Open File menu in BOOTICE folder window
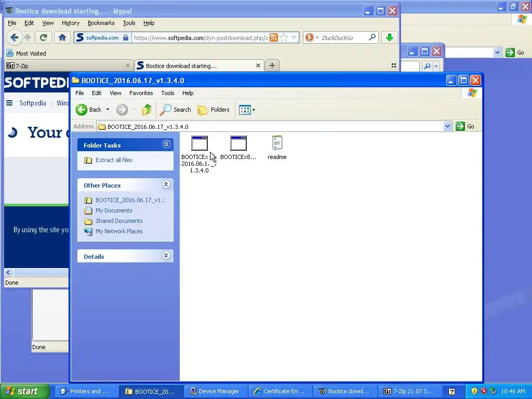 [x=79, y=93]
